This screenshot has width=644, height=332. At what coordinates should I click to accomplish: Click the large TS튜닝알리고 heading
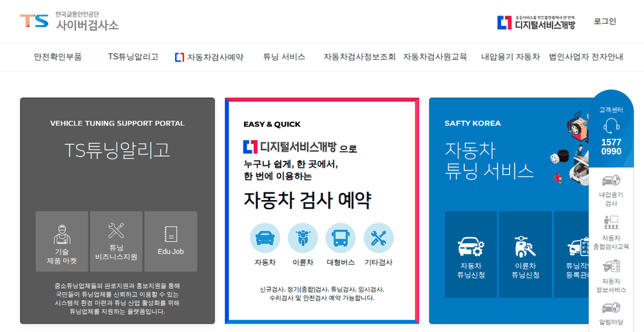click(117, 150)
